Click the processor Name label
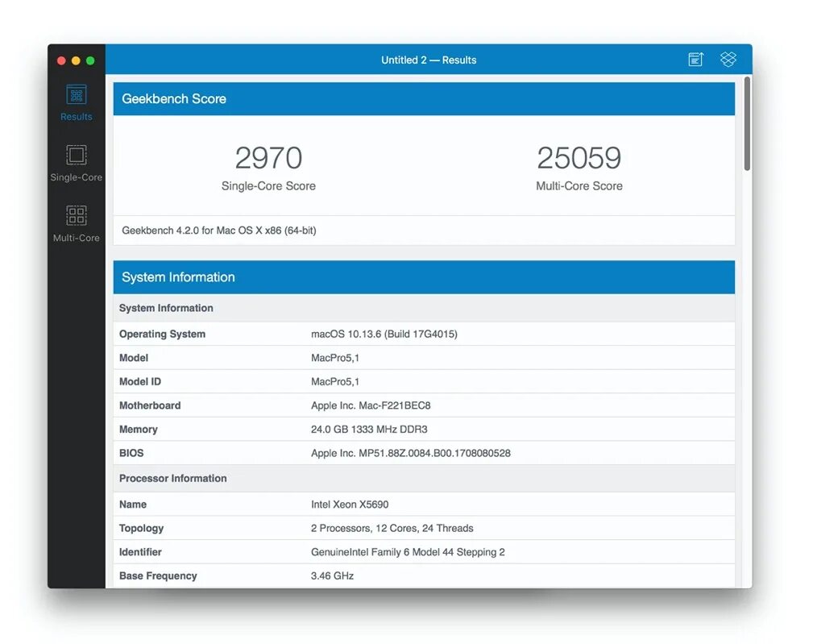 point(133,504)
